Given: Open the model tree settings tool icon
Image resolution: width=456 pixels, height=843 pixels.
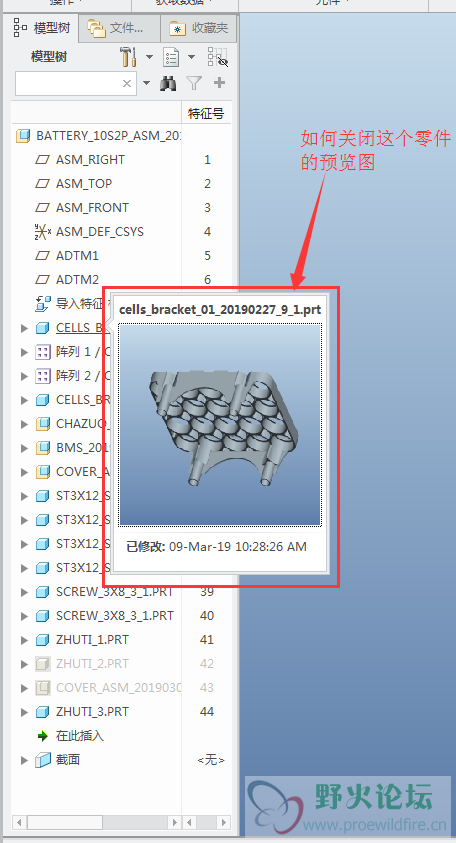Looking at the screenshot, I should 128,56.
